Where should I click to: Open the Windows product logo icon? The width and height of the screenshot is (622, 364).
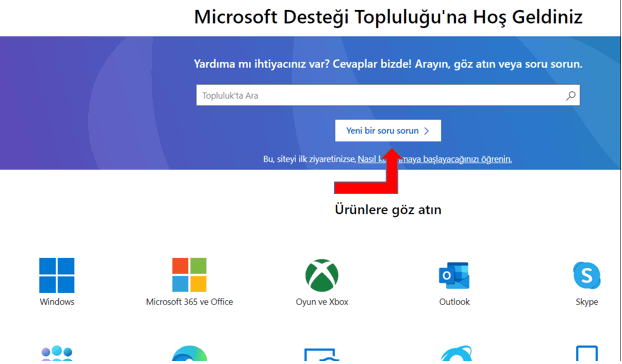(x=57, y=275)
